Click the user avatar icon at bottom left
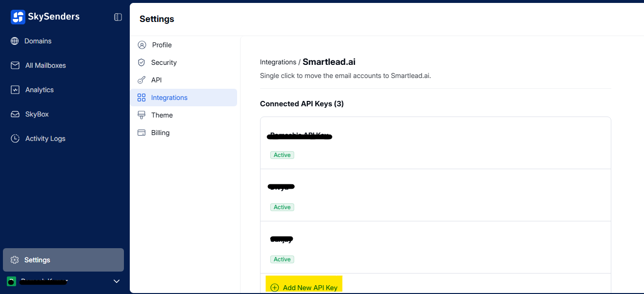The image size is (644, 294). coord(11,281)
